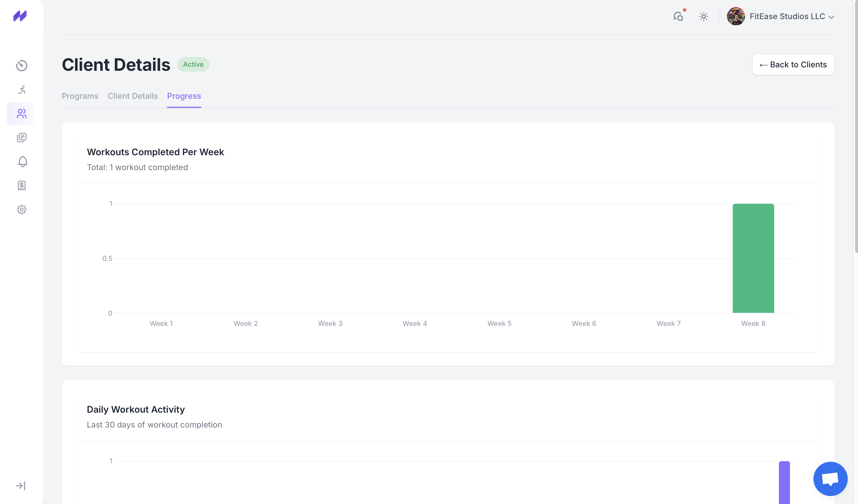Click the page vertical scrollbar
The image size is (858, 504).
coord(856,126)
